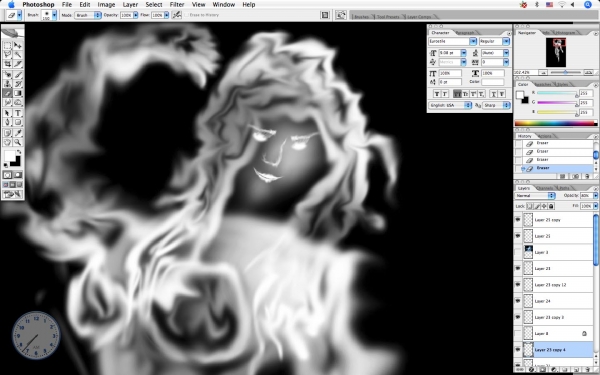
Task: Switch to the Paragraph tab
Action: tap(465, 33)
